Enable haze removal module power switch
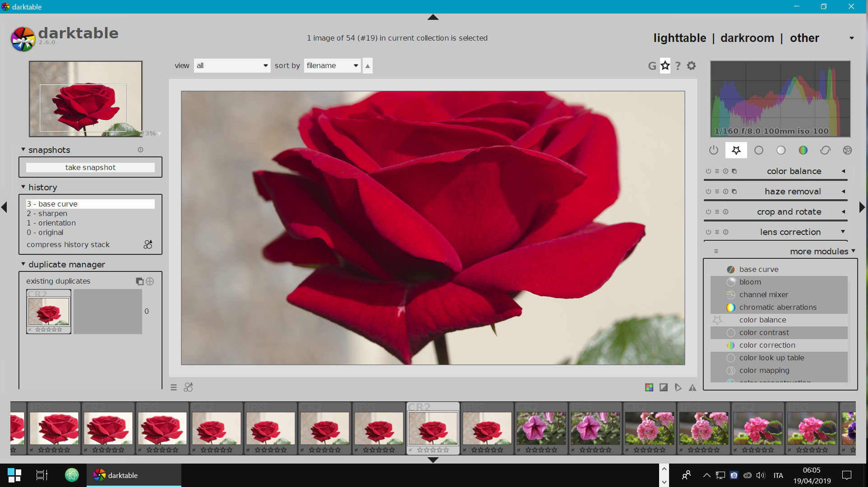 (708, 192)
